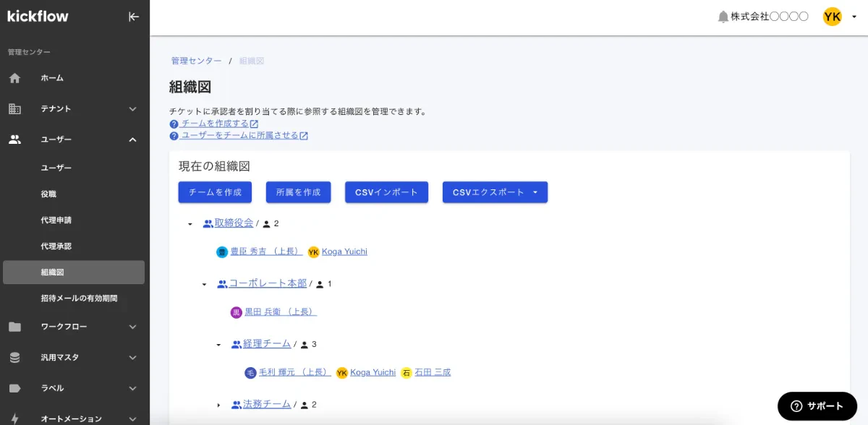Screen dimensions: 868x425
Task: Click the ラベル tag icon
Action: pos(14,388)
